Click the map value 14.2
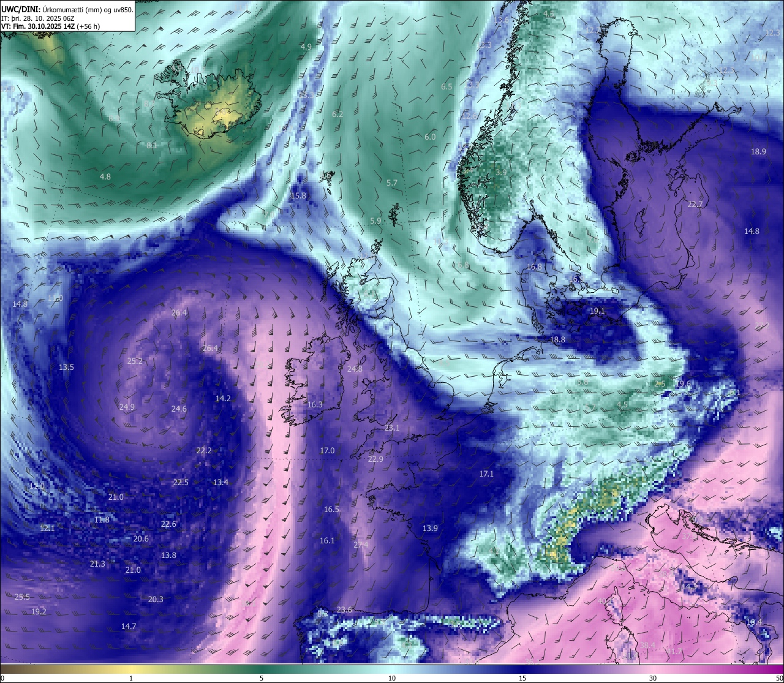 223,398
